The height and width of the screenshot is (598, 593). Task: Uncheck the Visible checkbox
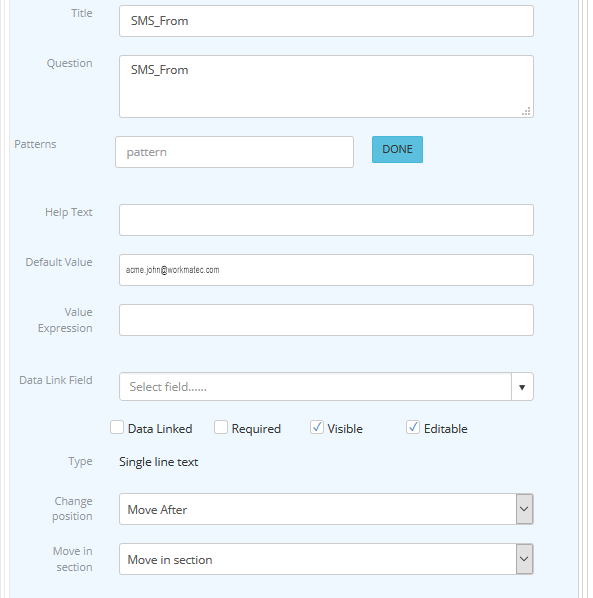pyautogui.click(x=317, y=427)
